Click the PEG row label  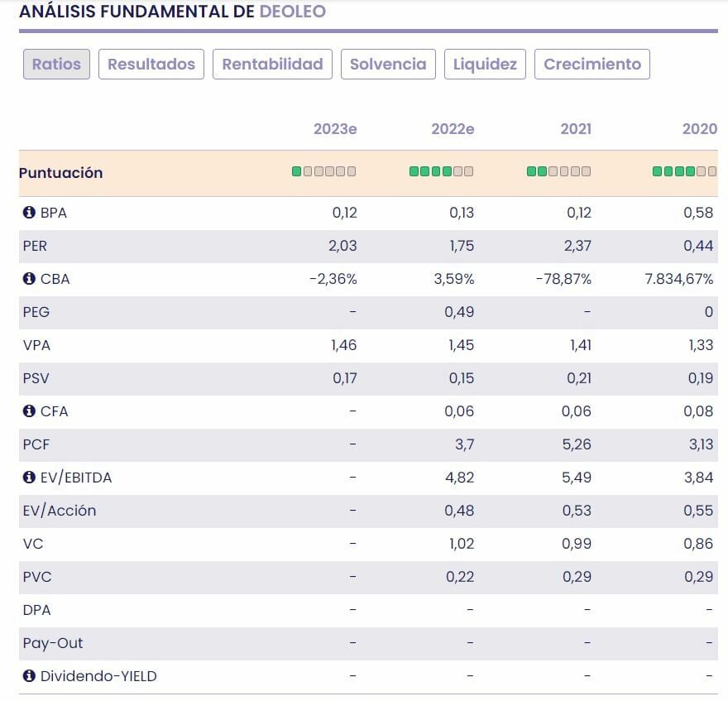tap(36, 312)
